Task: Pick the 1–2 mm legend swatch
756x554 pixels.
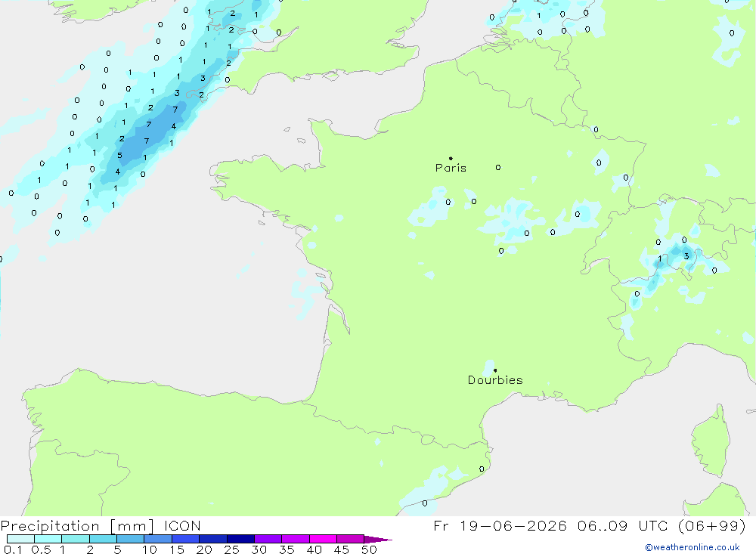Action: pyautogui.click(x=76, y=539)
